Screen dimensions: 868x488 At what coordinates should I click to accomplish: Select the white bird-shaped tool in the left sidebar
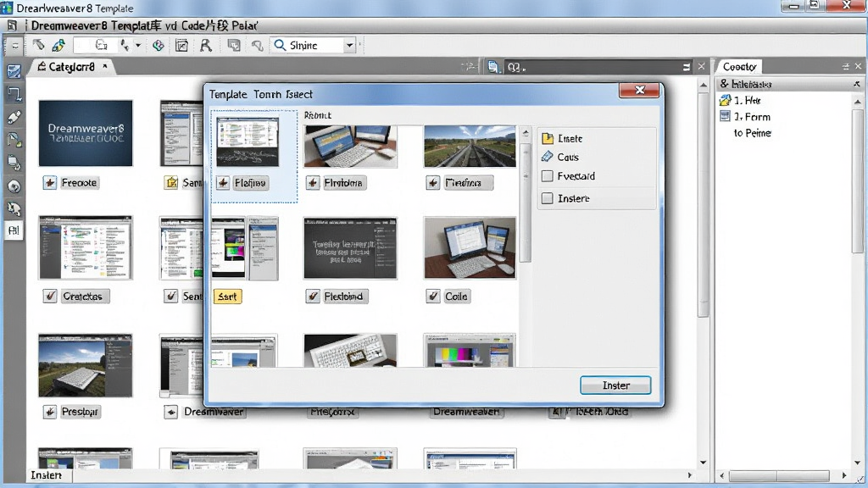pos(14,208)
